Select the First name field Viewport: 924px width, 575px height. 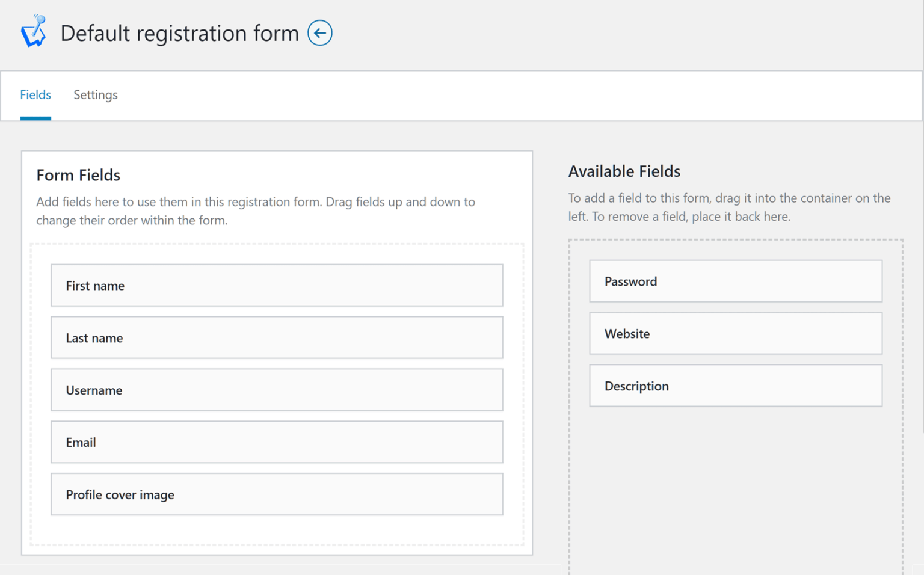277,285
